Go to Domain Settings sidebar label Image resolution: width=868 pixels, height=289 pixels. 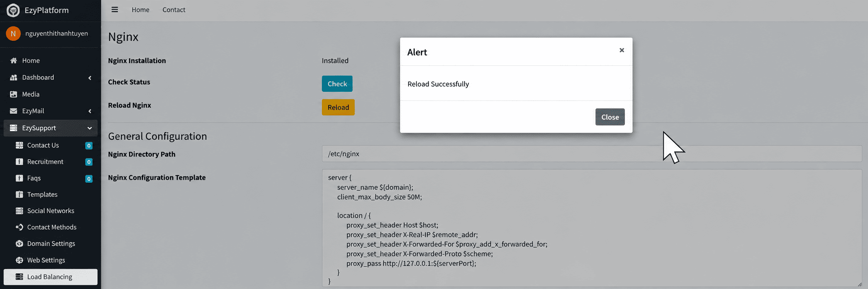click(51, 243)
